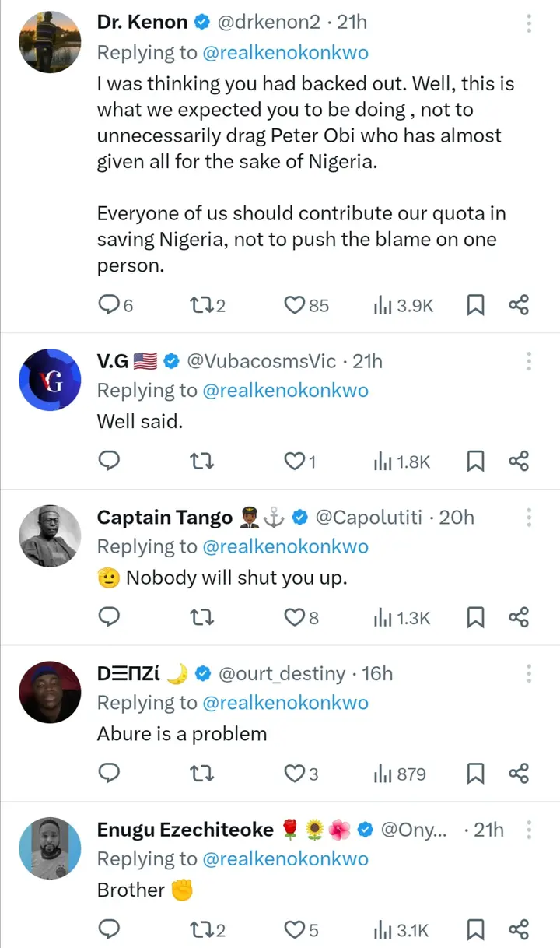The width and height of the screenshot is (560, 948).
Task: Open @realkenokonkwo link in DENZI's reply
Action: 285,703
